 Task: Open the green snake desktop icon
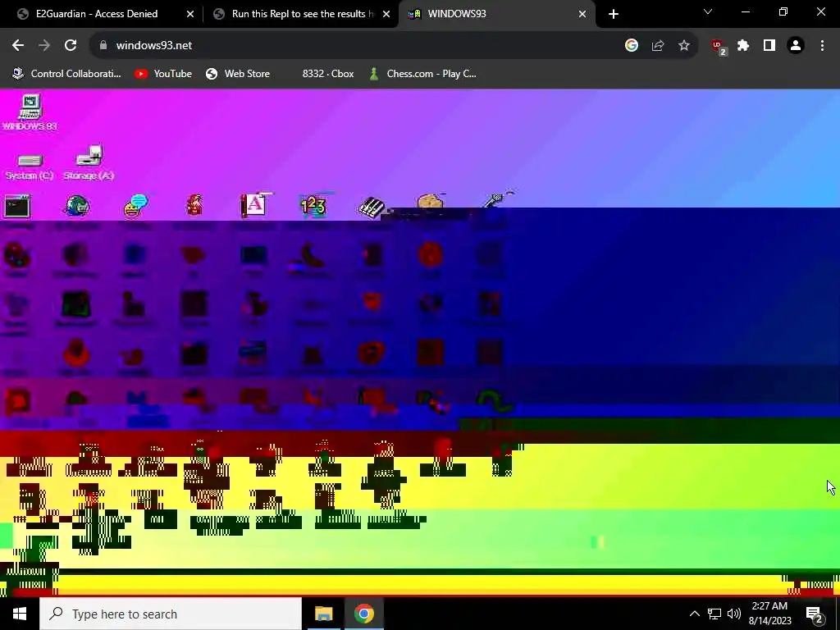[494, 402]
